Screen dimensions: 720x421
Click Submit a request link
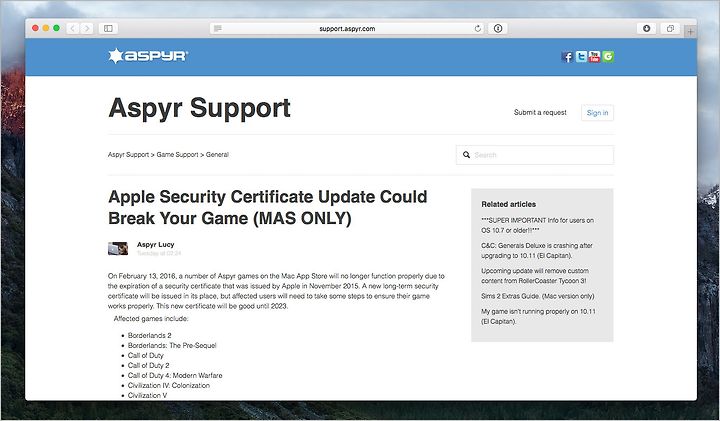click(x=540, y=112)
